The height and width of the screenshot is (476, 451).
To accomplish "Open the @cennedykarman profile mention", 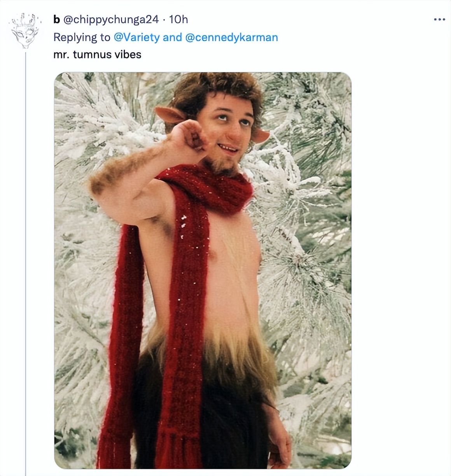I will point(232,37).
